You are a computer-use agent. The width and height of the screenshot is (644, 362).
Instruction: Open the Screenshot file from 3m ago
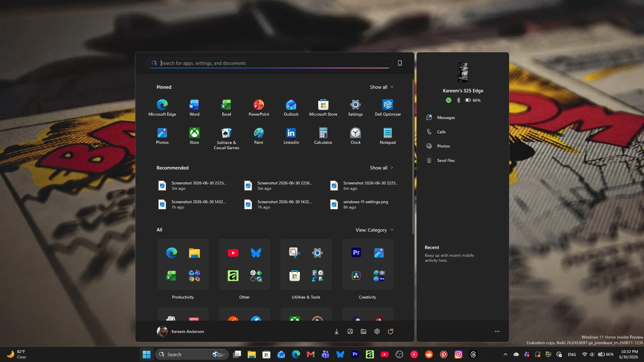(x=193, y=185)
